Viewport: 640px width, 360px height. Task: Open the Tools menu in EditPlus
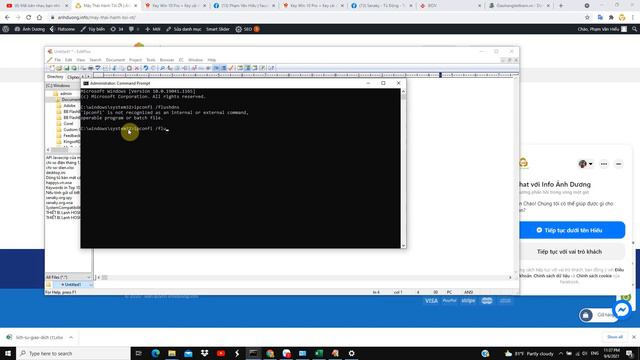click(x=151, y=60)
